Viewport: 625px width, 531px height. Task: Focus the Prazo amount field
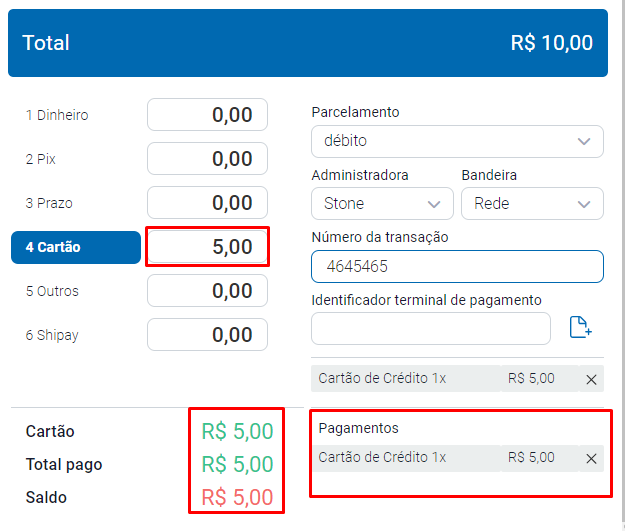click(207, 203)
